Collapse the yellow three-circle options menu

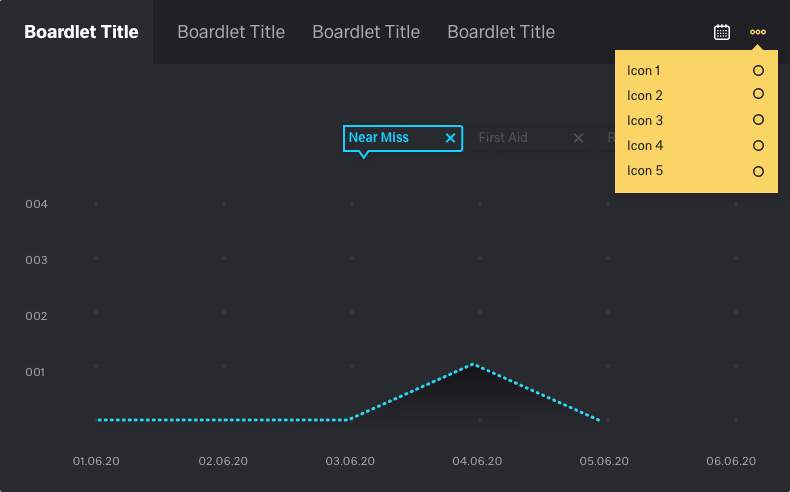(758, 32)
